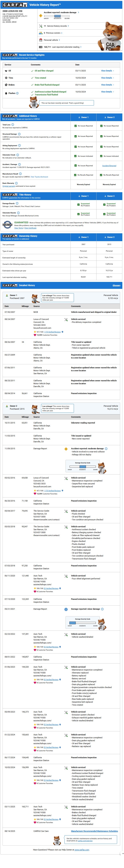Open the info icon next to Odometer Brands
Viewport: 124px width, 868px height.
(19, 213)
